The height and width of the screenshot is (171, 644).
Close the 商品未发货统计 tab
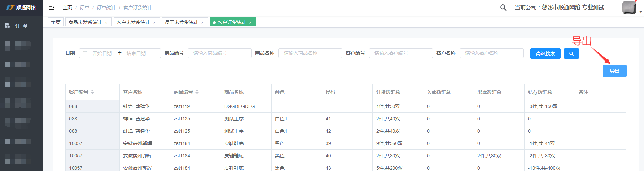coord(106,23)
